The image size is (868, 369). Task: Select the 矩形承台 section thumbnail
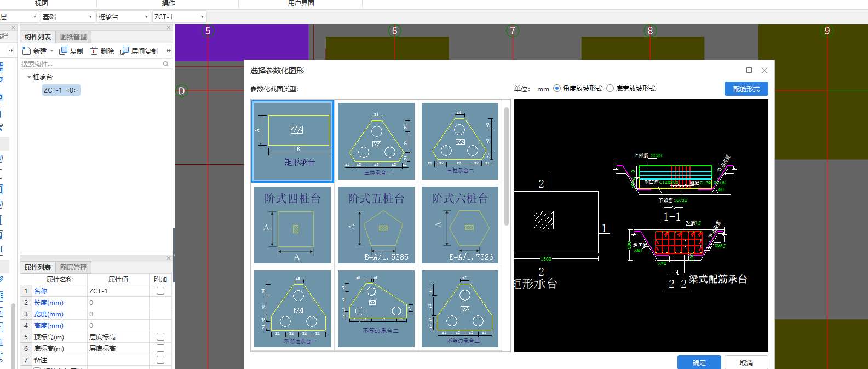coord(292,141)
